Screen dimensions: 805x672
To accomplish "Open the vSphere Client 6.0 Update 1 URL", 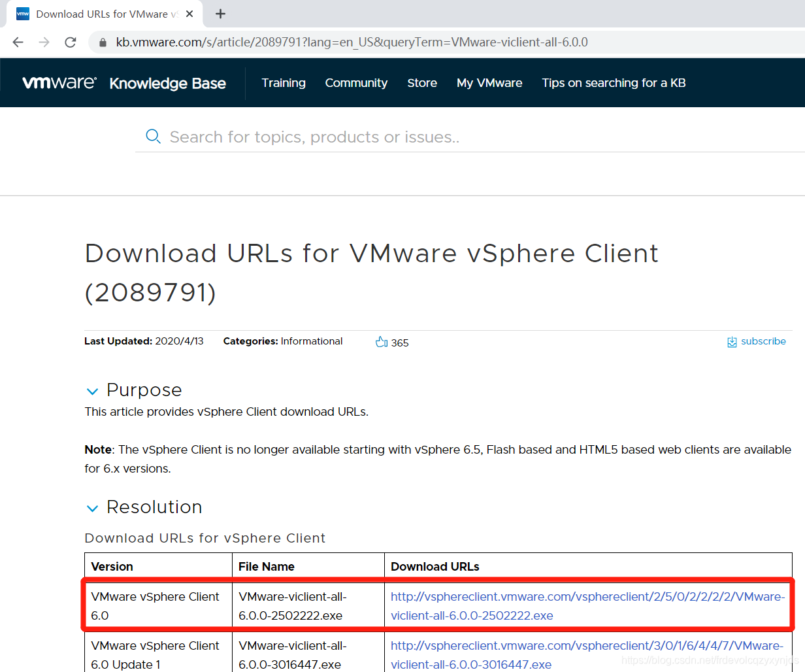I will (587, 655).
